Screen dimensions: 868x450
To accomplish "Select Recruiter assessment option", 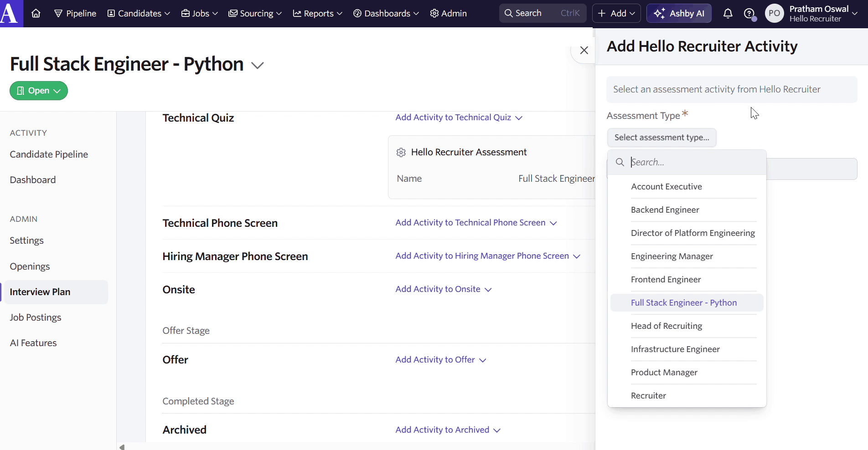I will pos(687,396).
